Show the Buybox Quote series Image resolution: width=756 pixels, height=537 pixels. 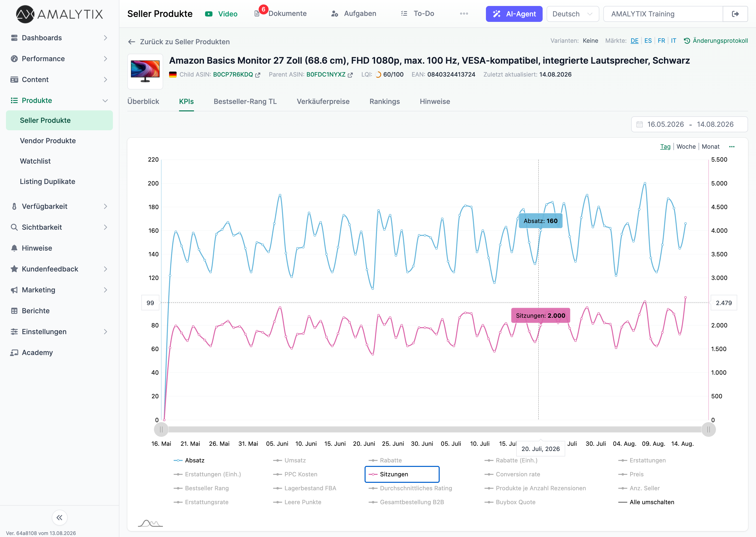tap(510, 502)
